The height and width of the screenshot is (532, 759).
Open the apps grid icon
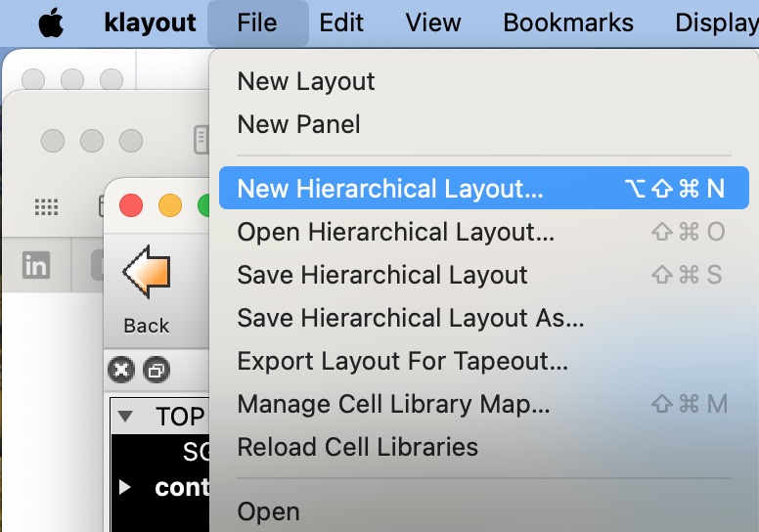point(46,206)
